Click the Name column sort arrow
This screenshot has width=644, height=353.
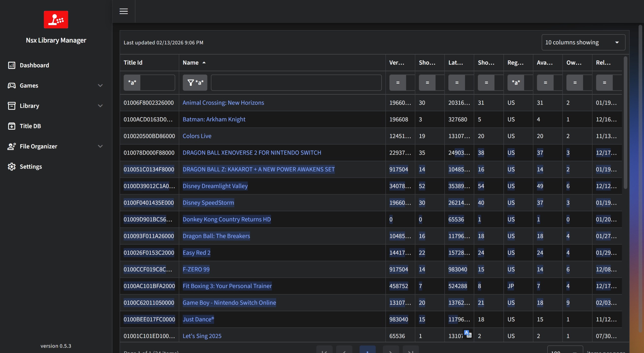(x=204, y=63)
